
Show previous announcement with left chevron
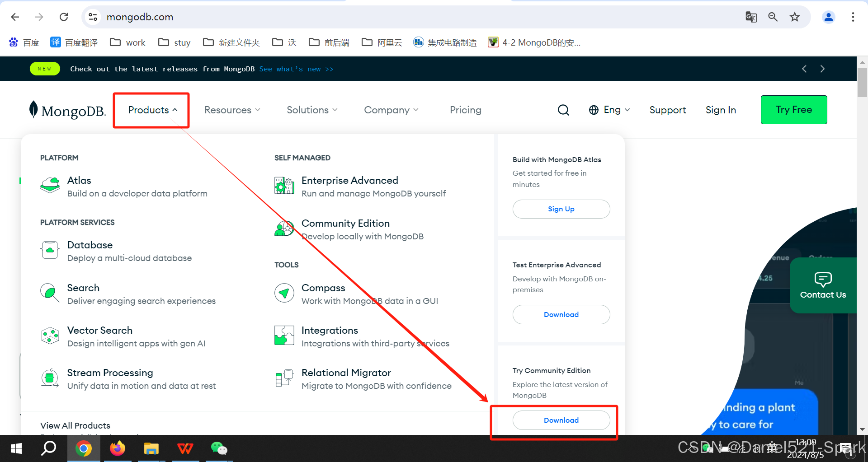click(804, 69)
